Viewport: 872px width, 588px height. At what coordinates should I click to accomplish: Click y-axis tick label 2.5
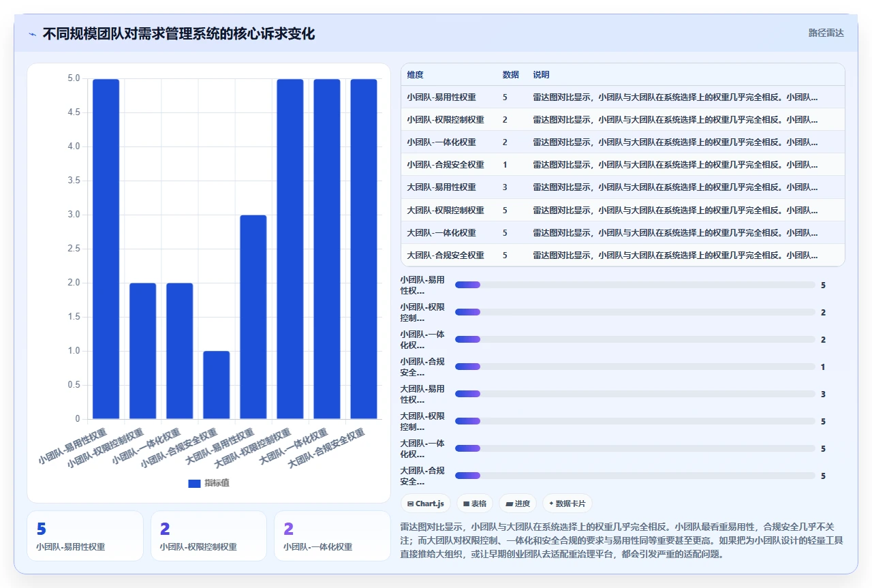pyautogui.click(x=74, y=249)
